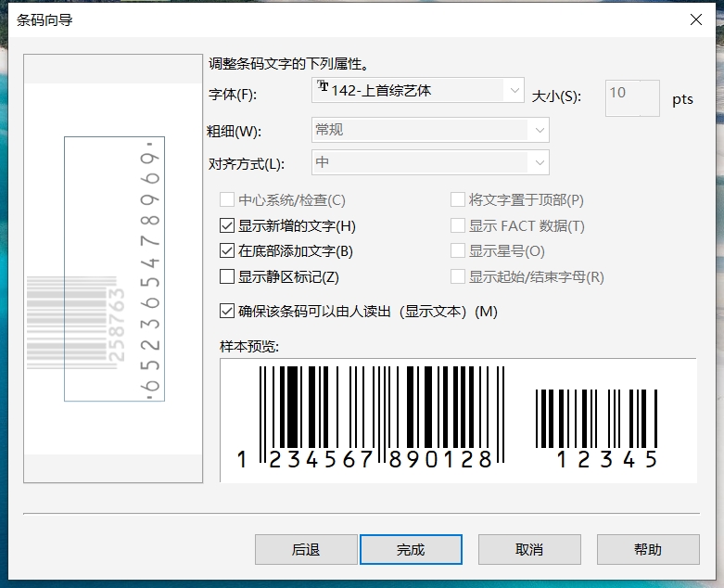The width and height of the screenshot is (724, 588).
Task: Toggle 中心系统/检查 checkbox
Action: coord(227,200)
